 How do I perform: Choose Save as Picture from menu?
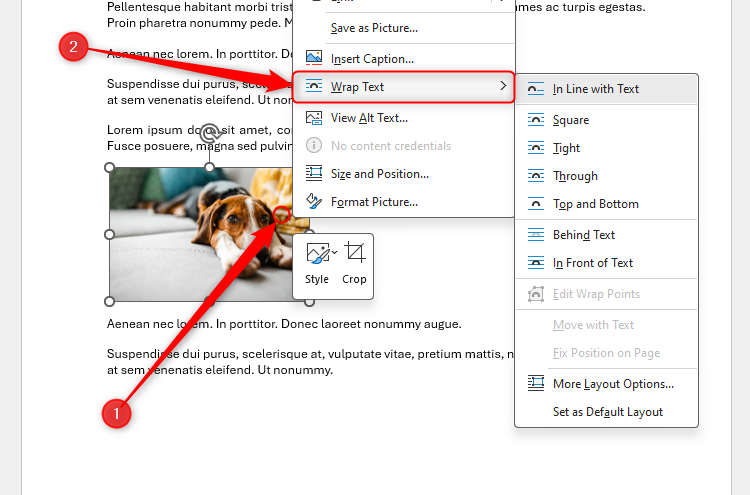pyautogui.click(x=374, y=28)
